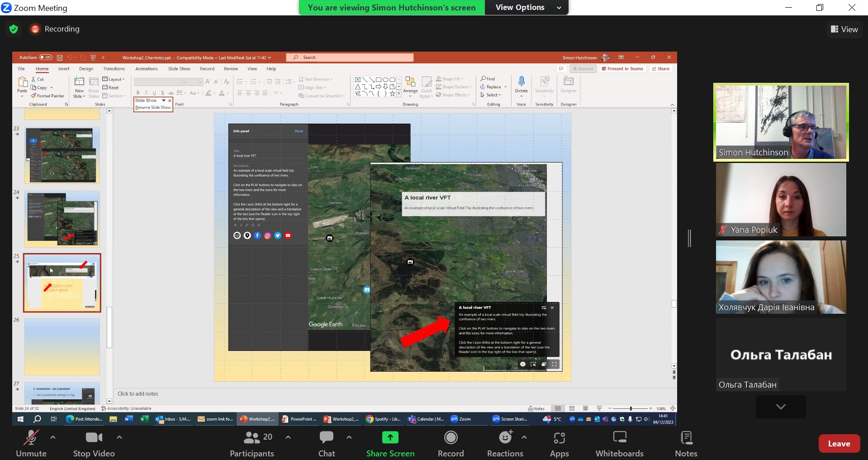Click the Fit slide to window icon

point(673,408)
